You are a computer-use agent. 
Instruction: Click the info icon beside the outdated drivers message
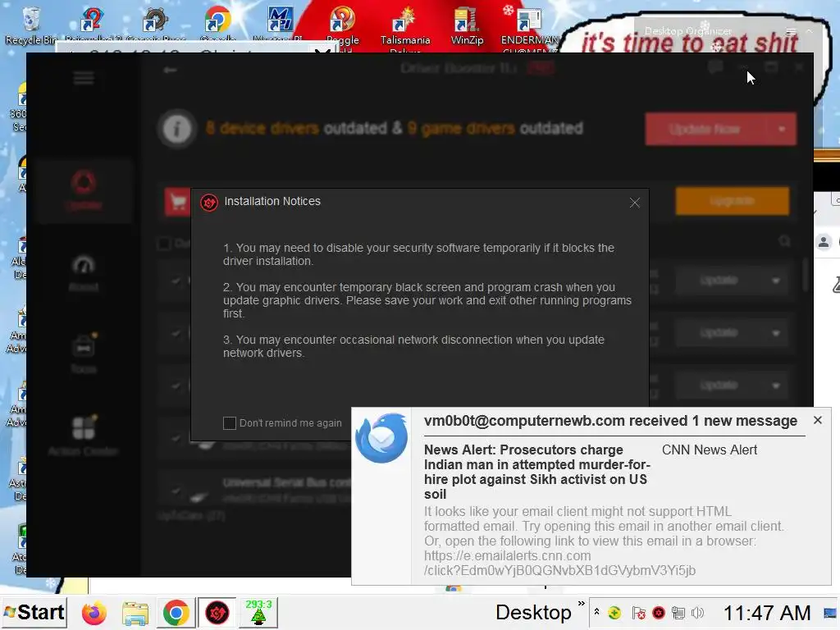[x=177, y=129]
